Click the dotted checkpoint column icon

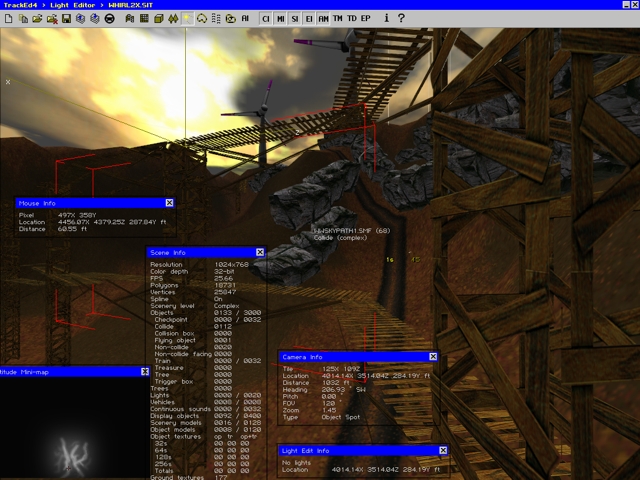coord(216,18)
